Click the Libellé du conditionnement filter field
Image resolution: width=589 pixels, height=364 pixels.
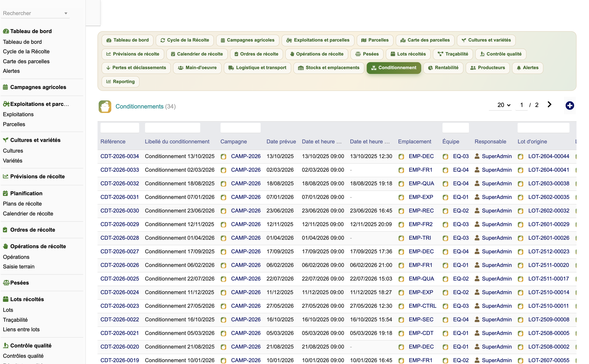(x=173, y=128)
